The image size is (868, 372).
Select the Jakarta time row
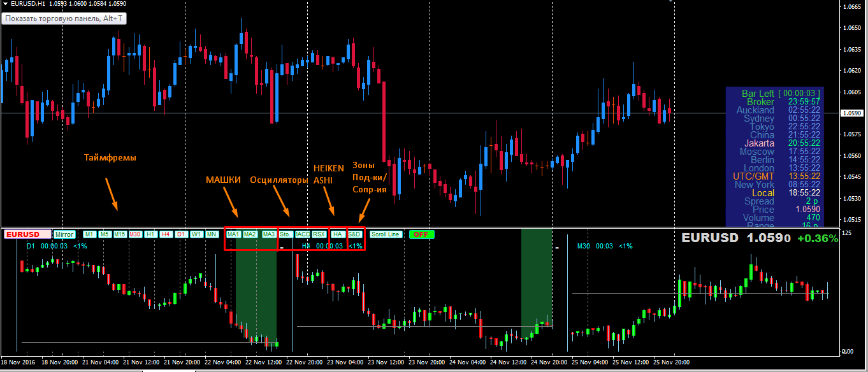tap(783, 143)
